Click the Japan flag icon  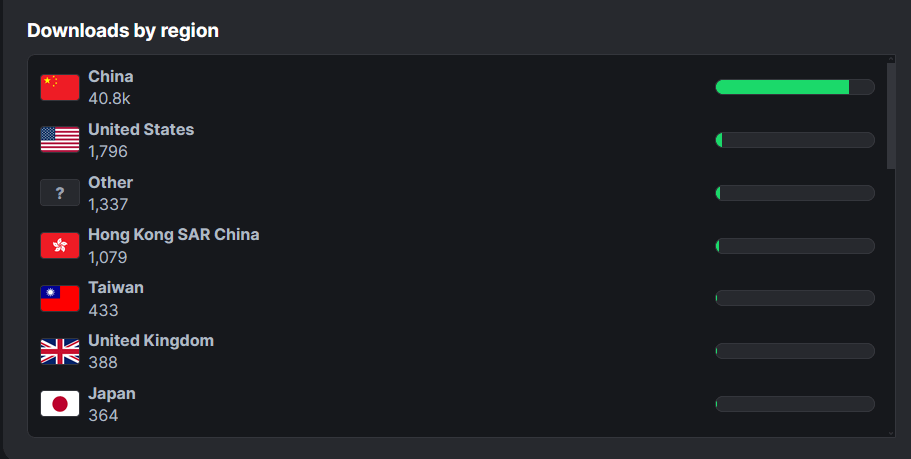point(60,404)
